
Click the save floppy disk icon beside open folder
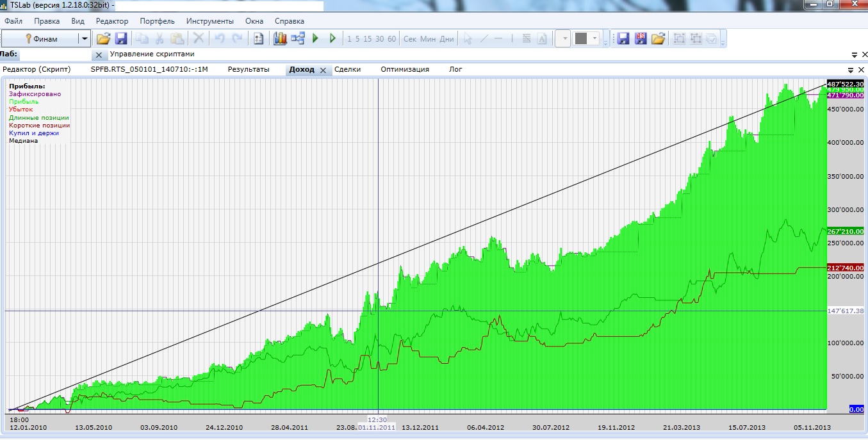pos(120,38)
